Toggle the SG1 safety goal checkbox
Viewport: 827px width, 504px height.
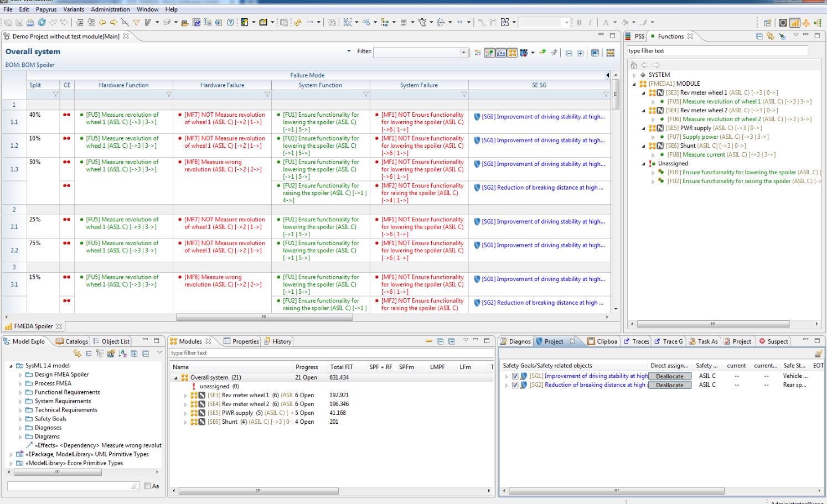tap(515, 376)
